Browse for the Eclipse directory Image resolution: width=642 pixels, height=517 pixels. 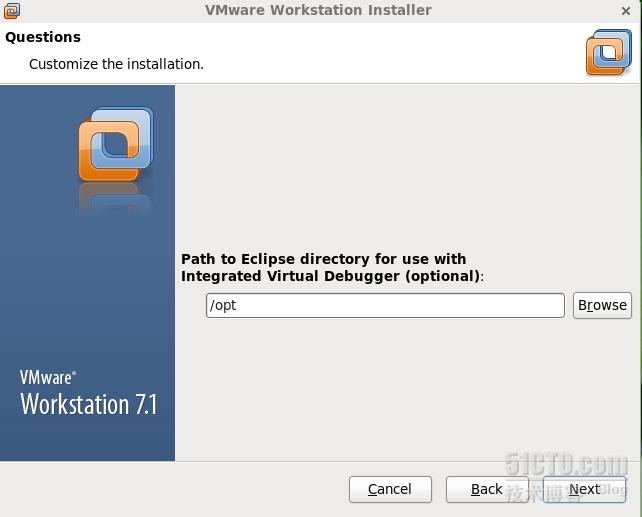602,305
